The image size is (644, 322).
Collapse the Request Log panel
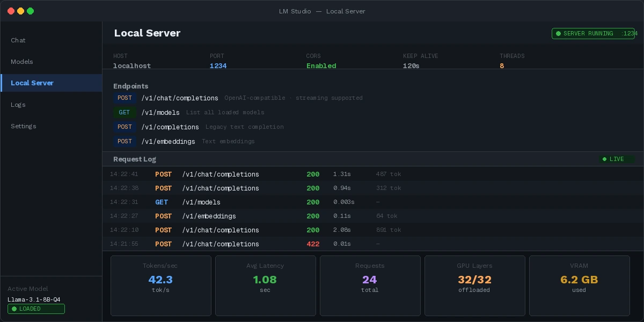point(135,159)
